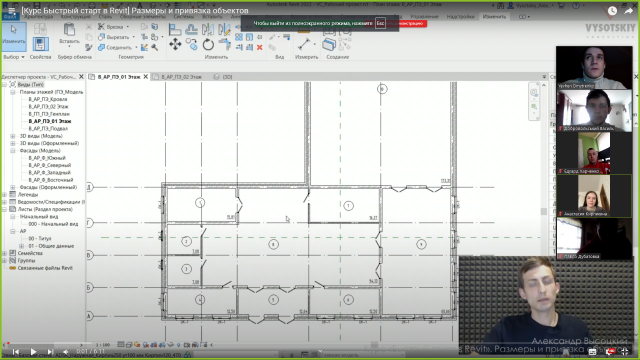
Task: Open the Изменить ribbon tab
Action: coord(494,17)
